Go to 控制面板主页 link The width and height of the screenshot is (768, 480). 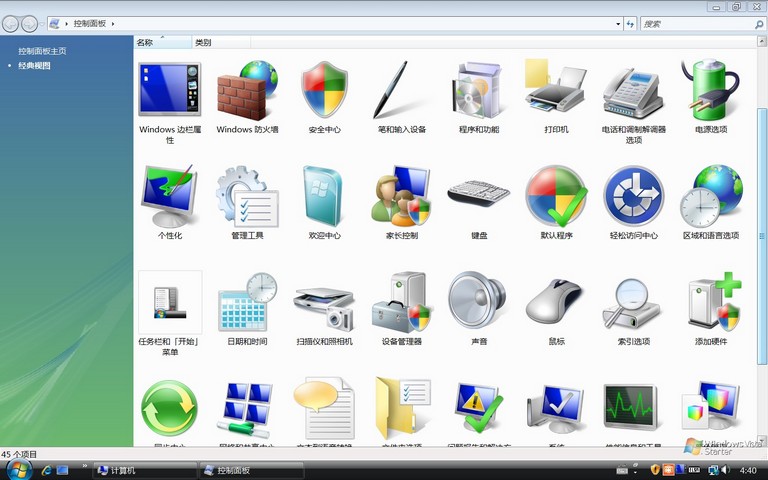click(x=42, y=51)
